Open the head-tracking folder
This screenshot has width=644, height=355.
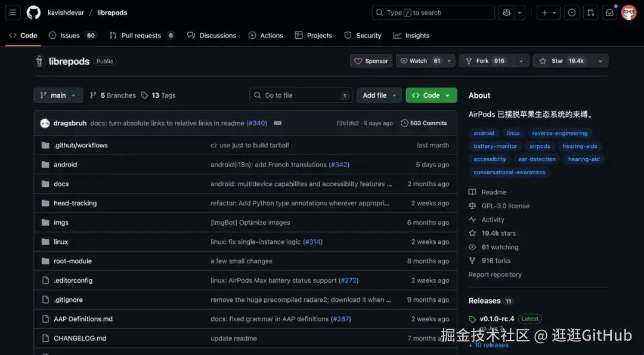75,203
